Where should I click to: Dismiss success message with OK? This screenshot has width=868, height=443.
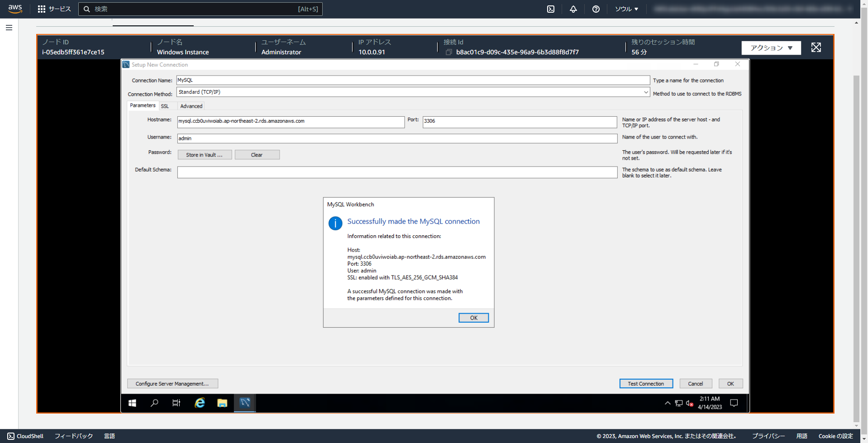pyautogui.click(x=473, y=317)
